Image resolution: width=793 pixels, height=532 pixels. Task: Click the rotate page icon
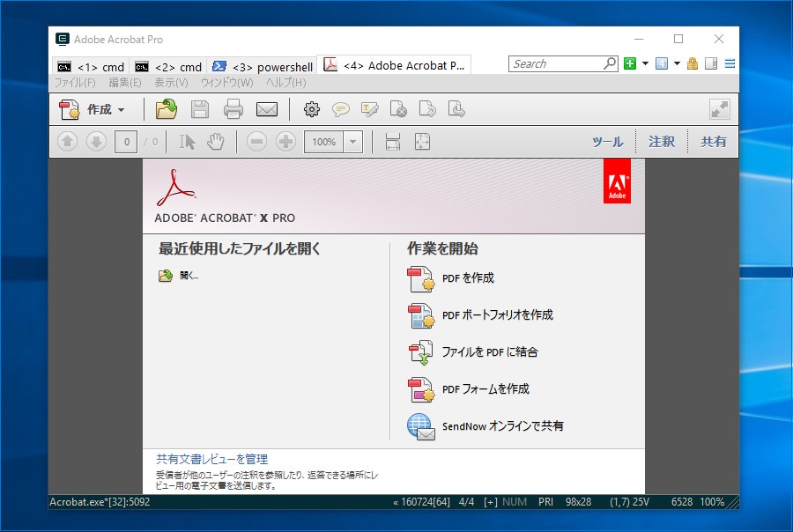coord(427,109)
